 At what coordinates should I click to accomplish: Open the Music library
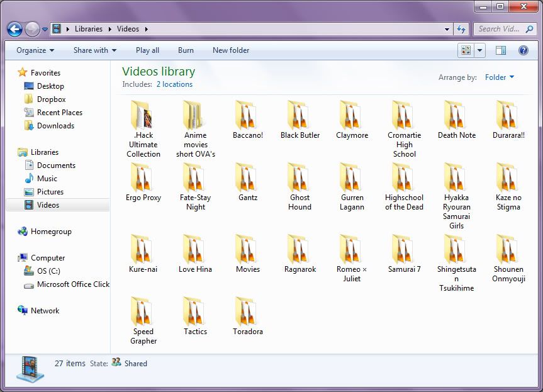41,178
